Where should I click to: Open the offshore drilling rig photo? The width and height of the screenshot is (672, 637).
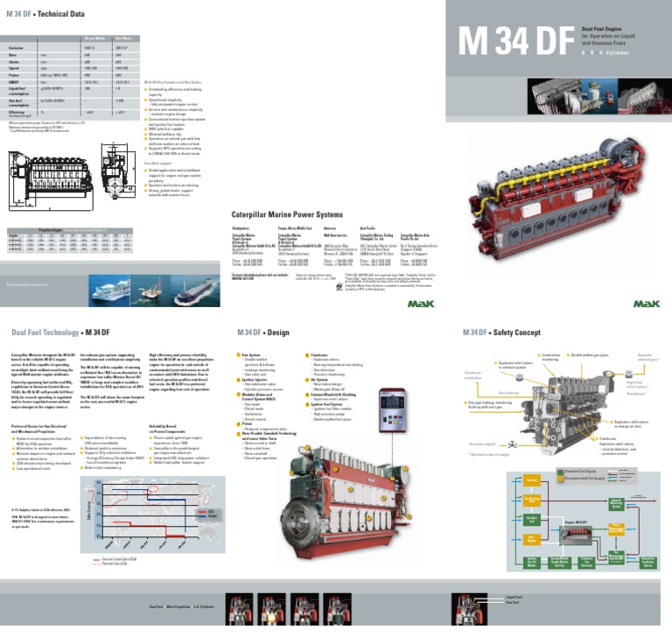point(150,290)
